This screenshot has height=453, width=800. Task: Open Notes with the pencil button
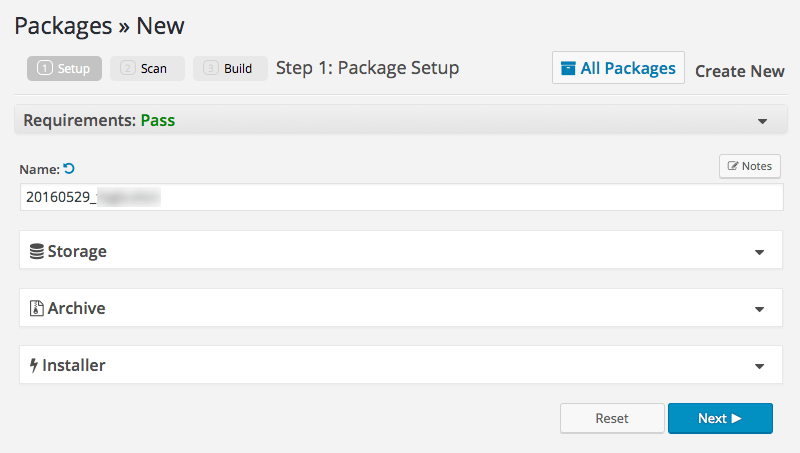pyautogui.click(x=749, y=166)
